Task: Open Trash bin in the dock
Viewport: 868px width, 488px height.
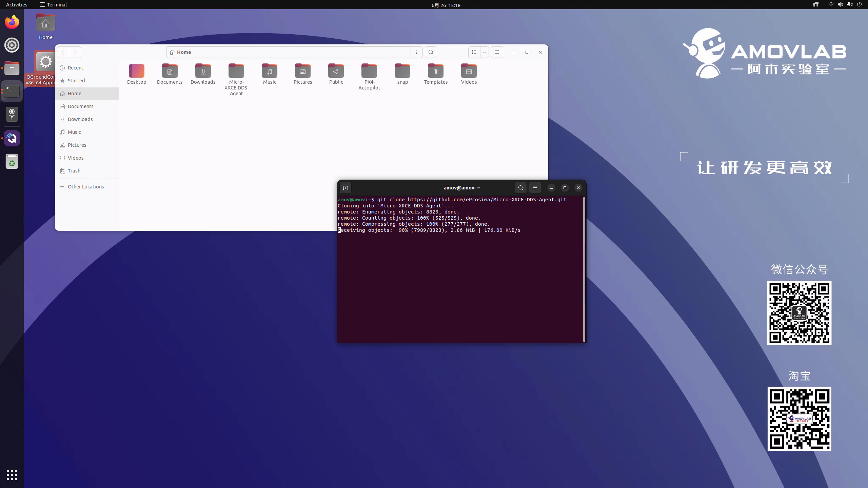Action: point(12,161)
